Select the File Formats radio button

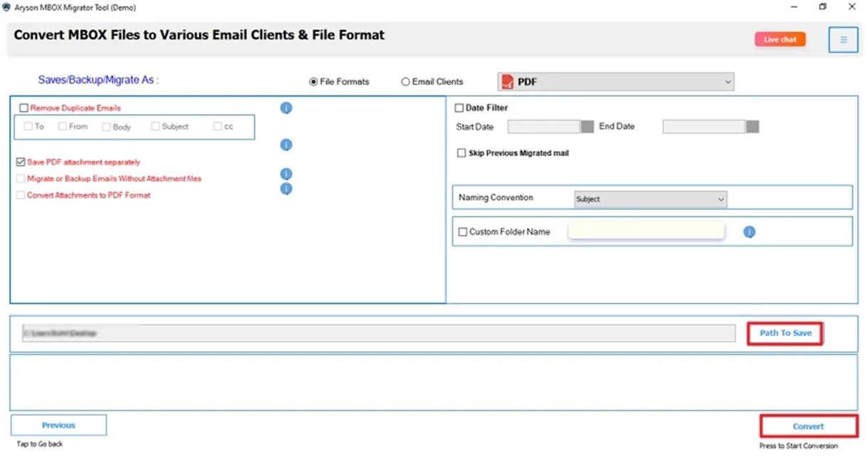[x=313, y=82]
